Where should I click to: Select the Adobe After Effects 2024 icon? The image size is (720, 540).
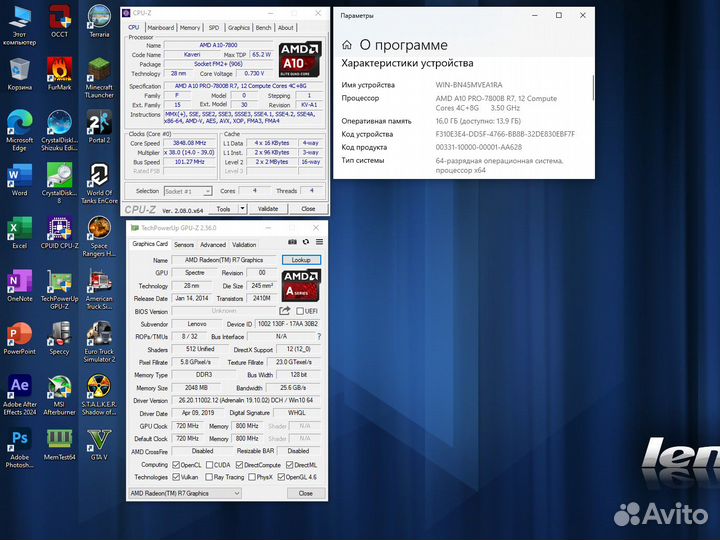(x=19, y=395)
